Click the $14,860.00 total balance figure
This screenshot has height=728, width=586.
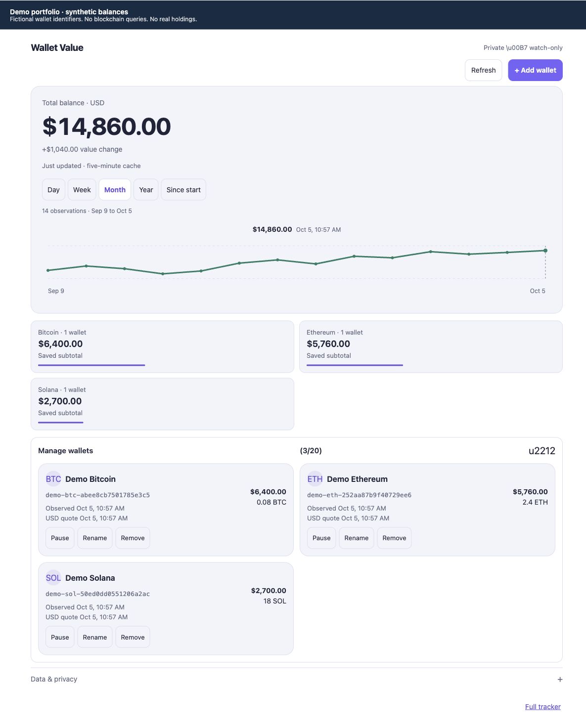click(106, 127)
